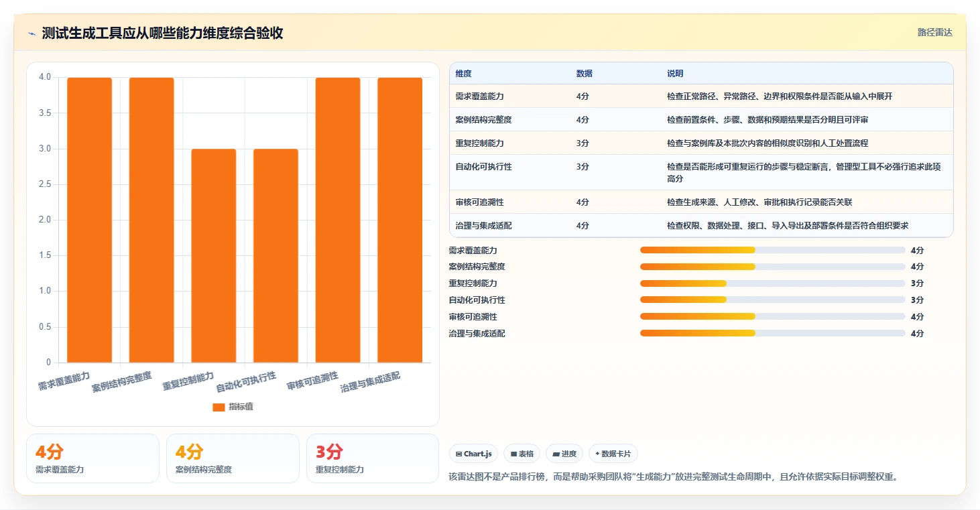Click the 需求覆盖能力 progress bar
Screen dimensions: 980x510
[x=772, y=250]
